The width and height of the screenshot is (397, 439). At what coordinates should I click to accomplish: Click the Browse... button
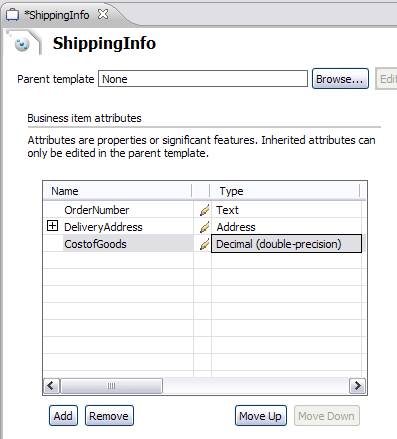tap(340, 79)
